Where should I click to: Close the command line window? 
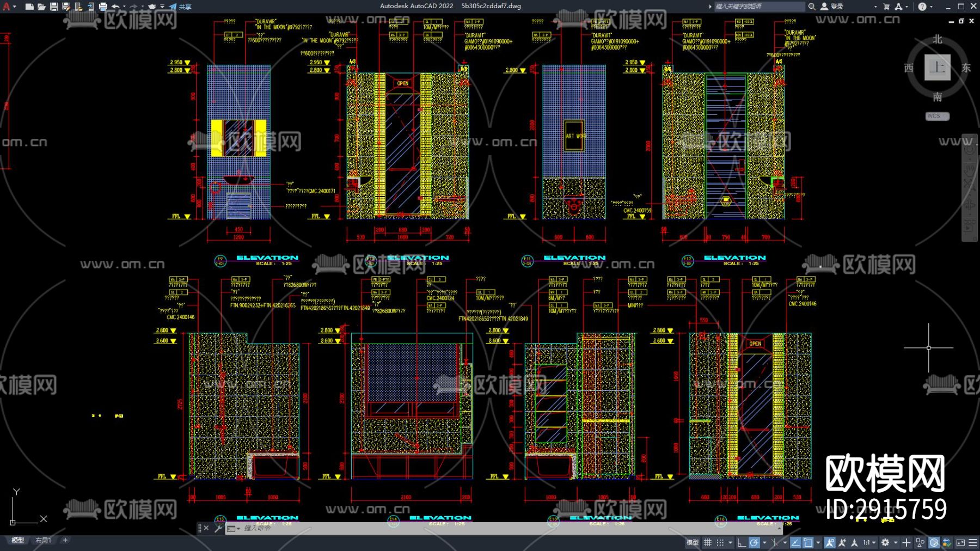(206, 528)
